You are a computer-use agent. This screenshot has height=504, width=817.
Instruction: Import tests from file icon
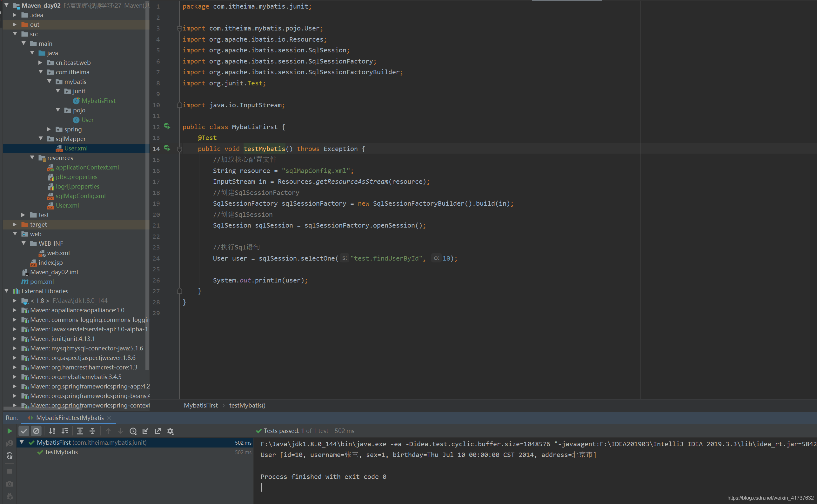[x=145, y=431]
